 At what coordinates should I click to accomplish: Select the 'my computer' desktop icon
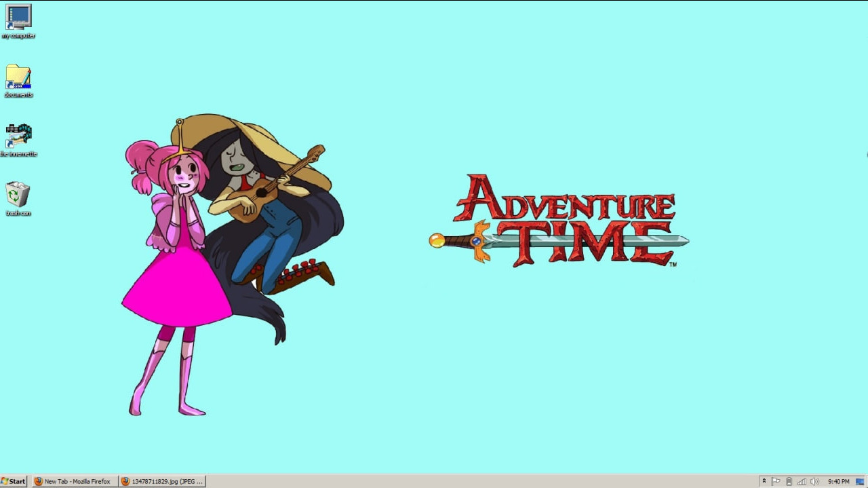tap(18, 21)
